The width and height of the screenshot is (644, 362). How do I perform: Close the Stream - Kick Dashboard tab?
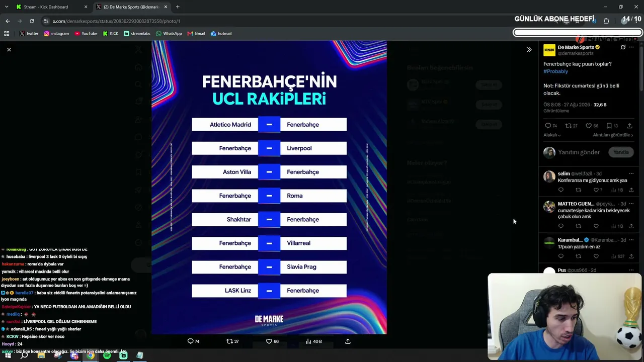coord(86,7)
